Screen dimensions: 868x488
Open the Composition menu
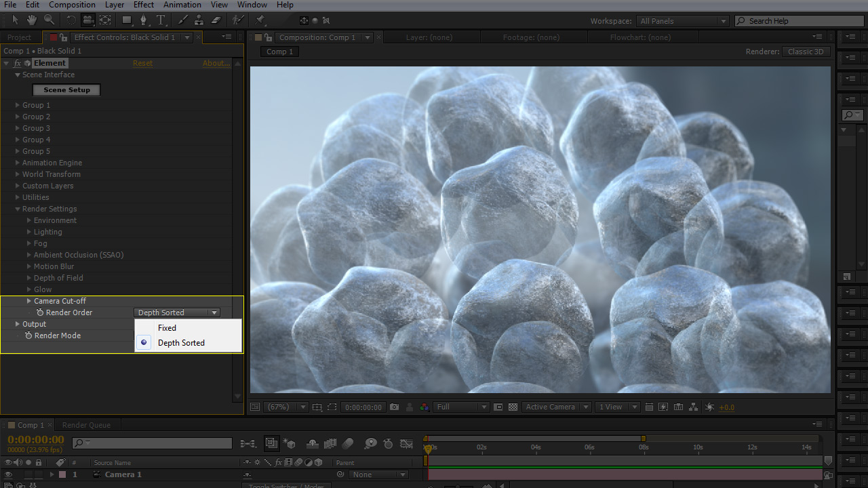72,5
